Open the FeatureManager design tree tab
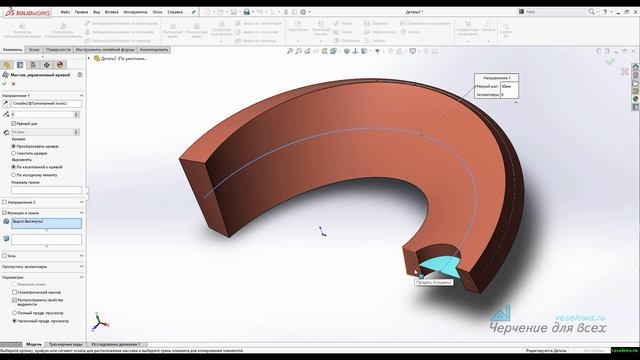 [7, 65]
